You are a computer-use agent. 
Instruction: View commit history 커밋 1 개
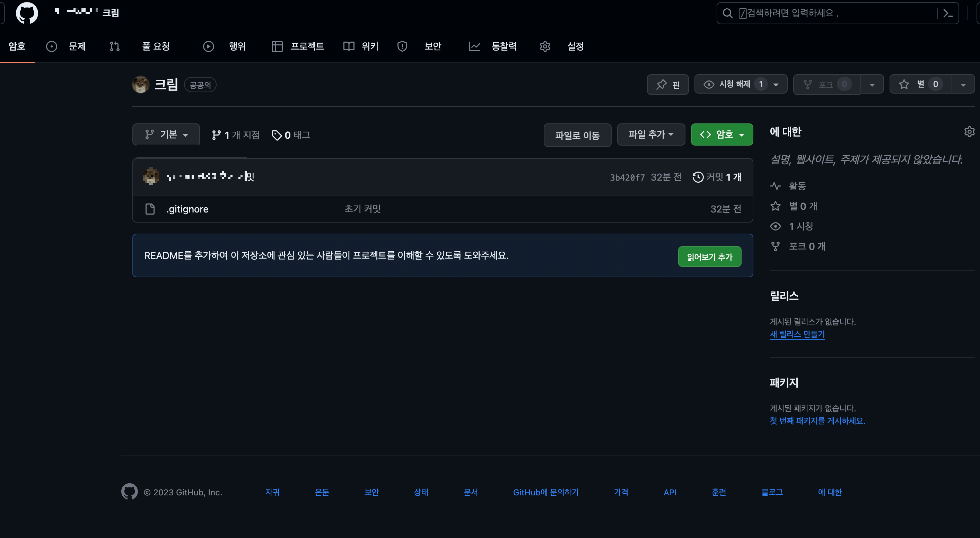coord(717,177)
